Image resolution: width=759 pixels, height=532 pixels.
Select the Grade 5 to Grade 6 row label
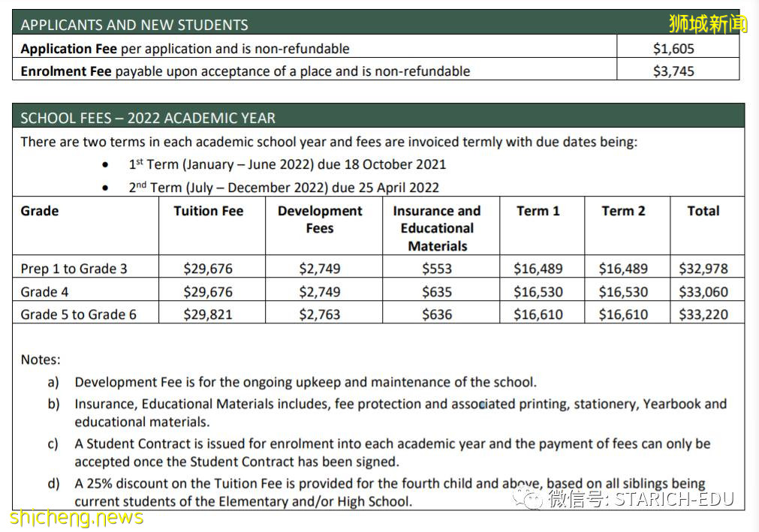pyautogui.click(x=78, y=314)
